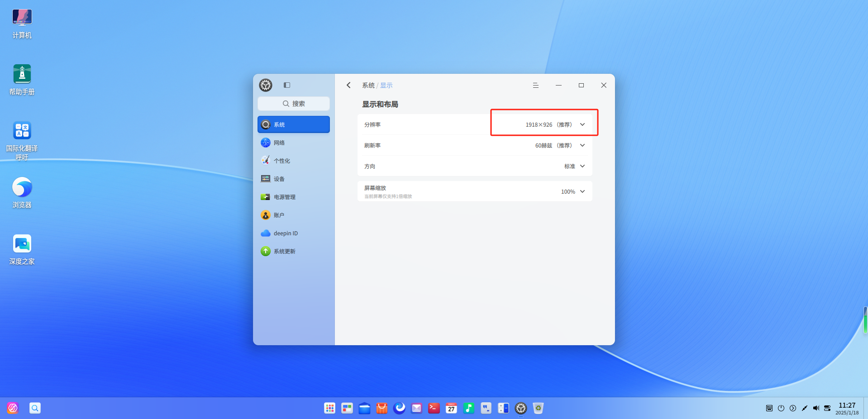Open the 屏幕缩放 scaling 100% dropdown
The width and height of the screenshot is (868, 419).
573,191
